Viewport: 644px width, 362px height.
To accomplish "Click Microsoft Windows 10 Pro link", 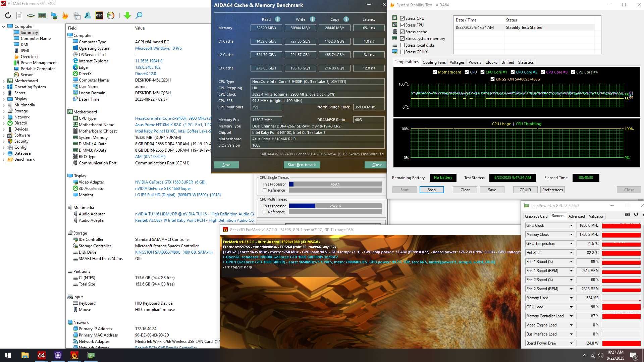I will click(158, 48).
